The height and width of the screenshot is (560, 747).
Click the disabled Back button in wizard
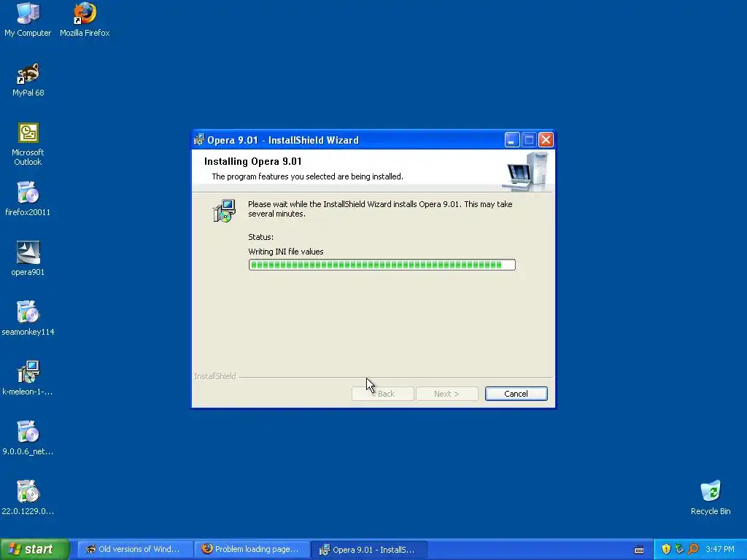382,394
